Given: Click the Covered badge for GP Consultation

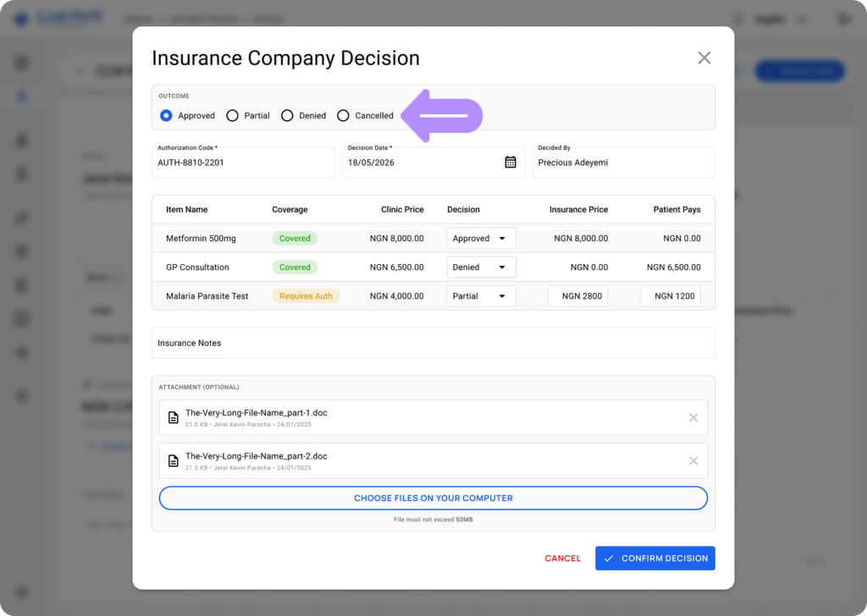Looking at the screenshot, I should (295, 267).
